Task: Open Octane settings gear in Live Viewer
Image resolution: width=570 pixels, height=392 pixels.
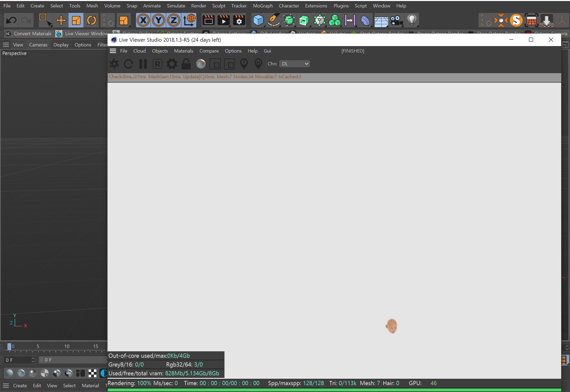Action: point(172,64)
